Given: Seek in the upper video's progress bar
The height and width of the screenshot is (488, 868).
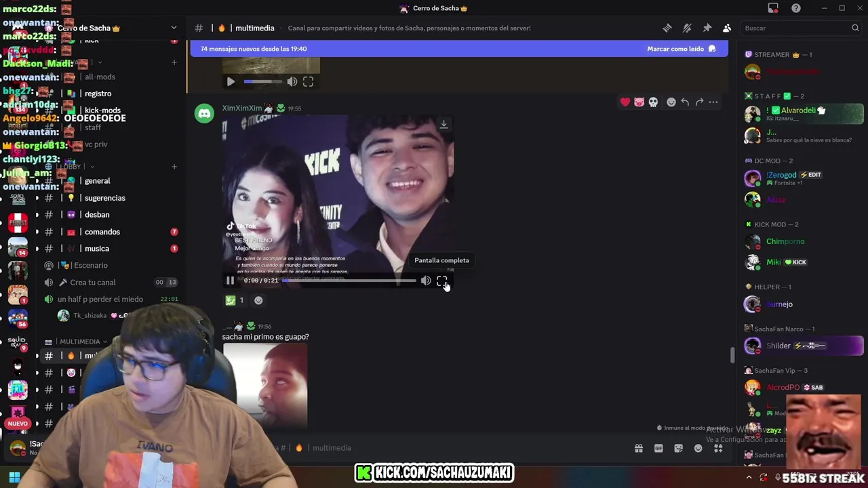Looking at the screenshot, I should pos(263,82).
